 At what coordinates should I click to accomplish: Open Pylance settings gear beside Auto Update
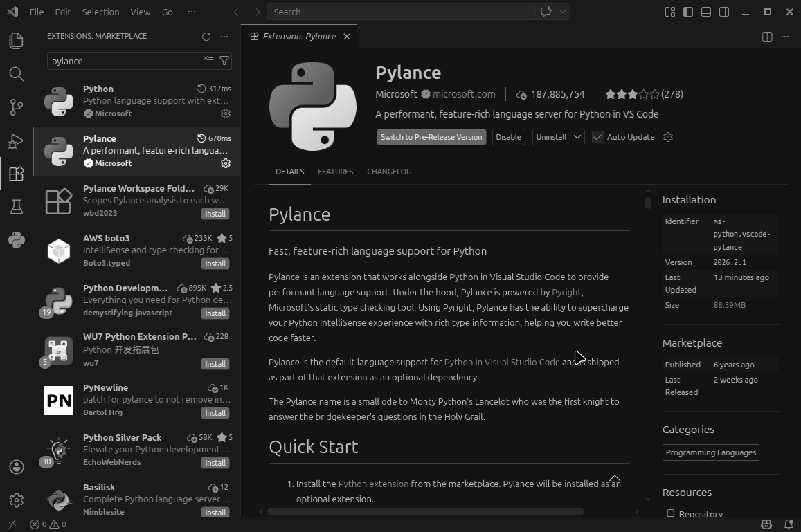(x=668, y=137)
